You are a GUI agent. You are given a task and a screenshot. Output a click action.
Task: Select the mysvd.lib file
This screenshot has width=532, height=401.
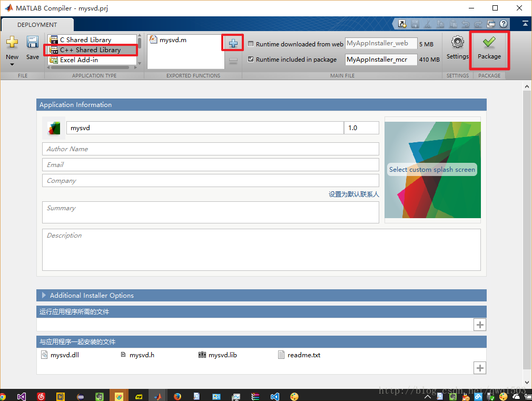(218, 355)
